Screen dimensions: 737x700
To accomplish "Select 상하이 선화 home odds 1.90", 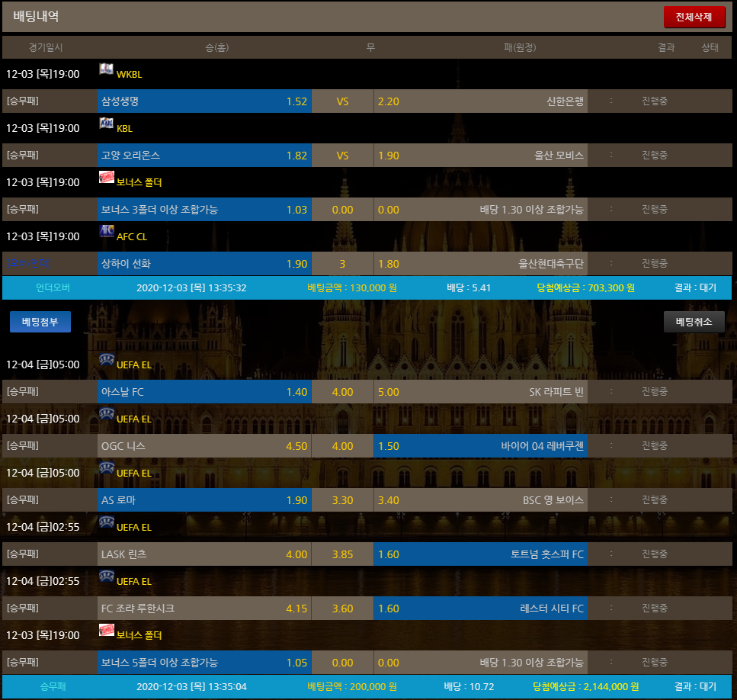I will coord(203,264).
